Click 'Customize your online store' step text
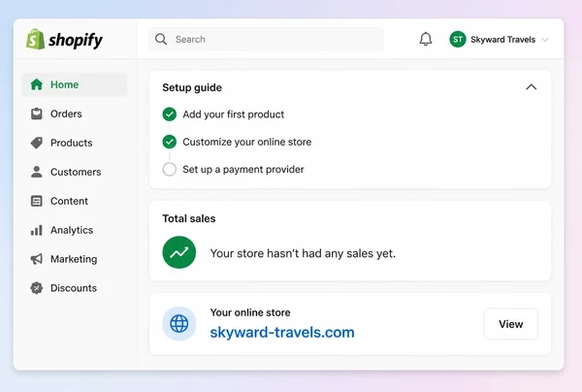 tap(246, 142)
